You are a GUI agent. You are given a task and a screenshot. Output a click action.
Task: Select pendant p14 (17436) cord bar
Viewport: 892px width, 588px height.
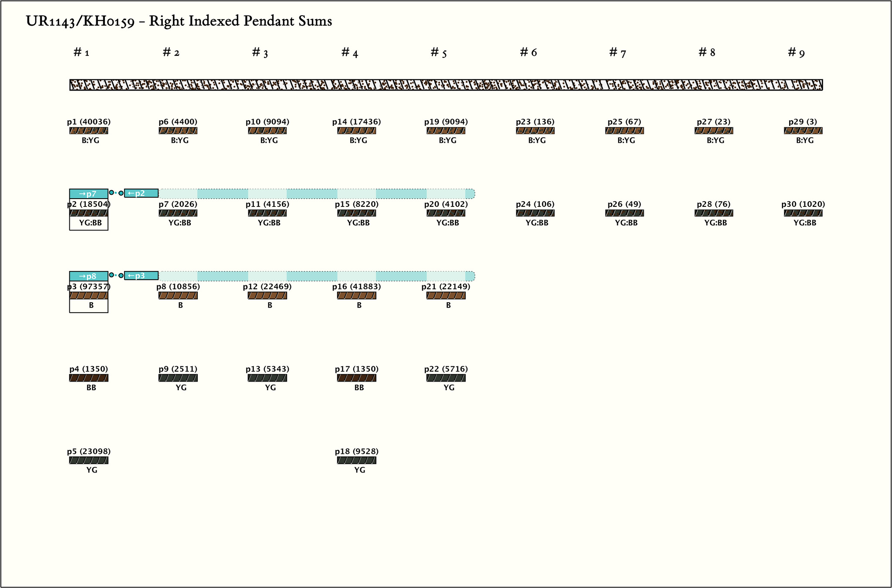(356, 131)
